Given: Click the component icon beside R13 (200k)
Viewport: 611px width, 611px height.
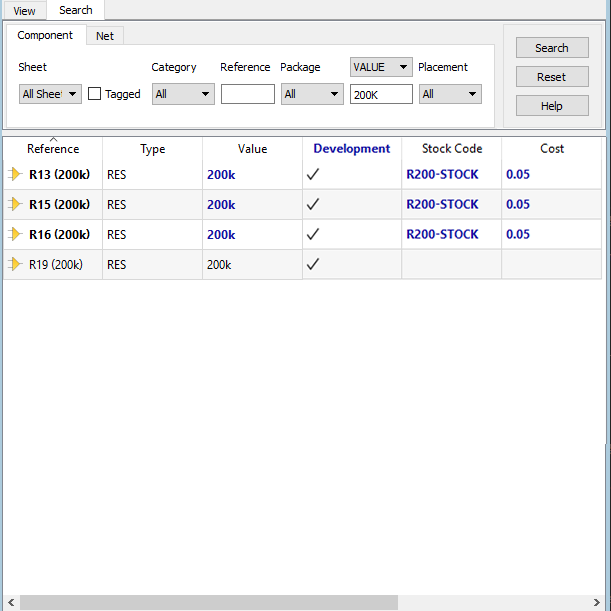Looking at the screenshot, I should (15, 174).
